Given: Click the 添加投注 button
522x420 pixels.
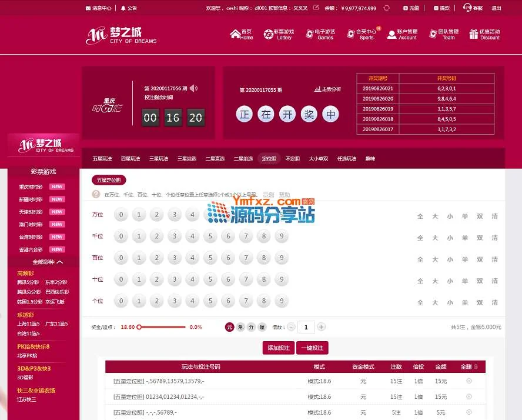Looking at the screenshot, I should coord(278,348).
